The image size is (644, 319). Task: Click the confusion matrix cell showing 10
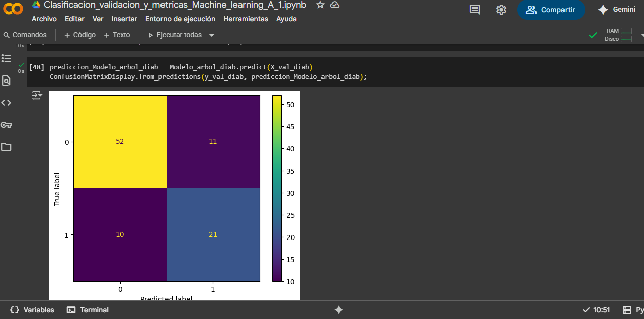coord(120,234)
